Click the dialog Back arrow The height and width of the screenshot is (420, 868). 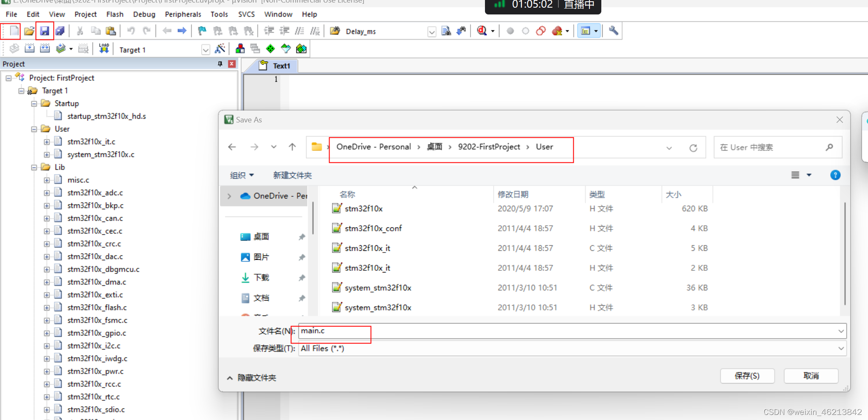(232, 147)
